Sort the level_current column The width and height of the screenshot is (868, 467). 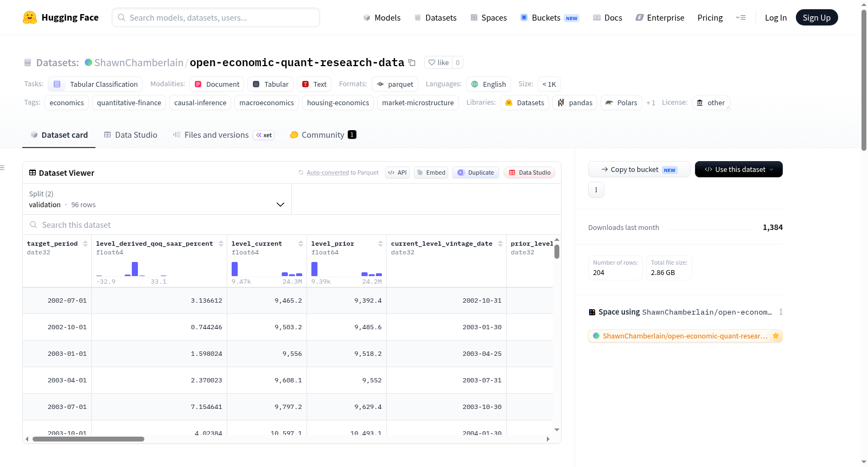pos(301,244)
